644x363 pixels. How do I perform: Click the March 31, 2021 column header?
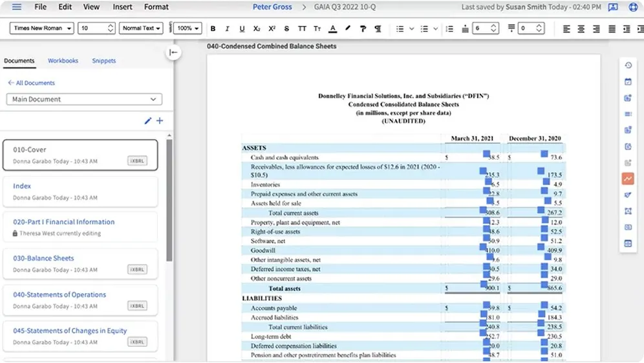coord(472,138)
